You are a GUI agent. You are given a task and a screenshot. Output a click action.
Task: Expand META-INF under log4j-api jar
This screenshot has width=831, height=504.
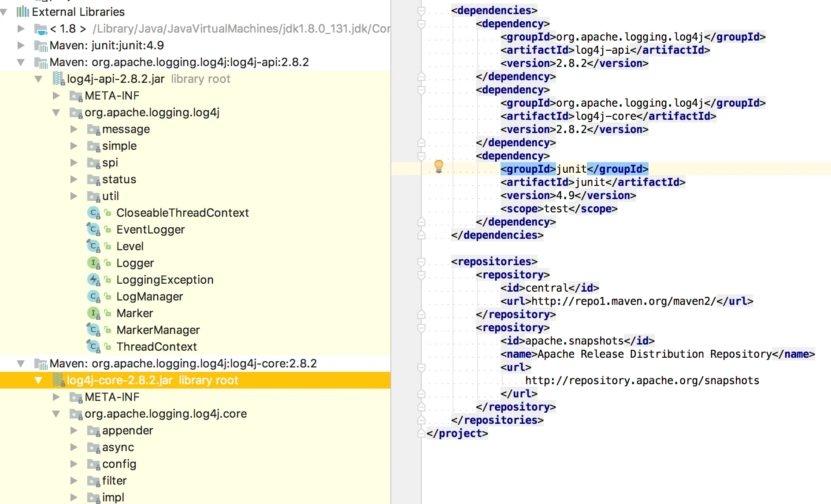coord(56,96)
